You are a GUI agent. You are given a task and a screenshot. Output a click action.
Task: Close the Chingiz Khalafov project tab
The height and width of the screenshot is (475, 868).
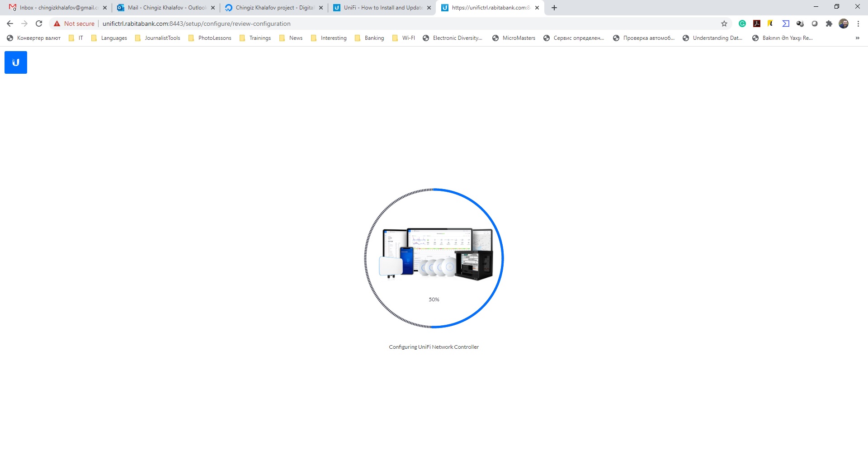point(321,8)
